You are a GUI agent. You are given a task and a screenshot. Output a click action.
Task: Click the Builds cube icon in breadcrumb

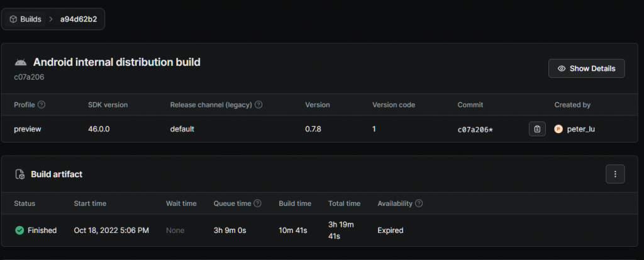pos(13,19)
